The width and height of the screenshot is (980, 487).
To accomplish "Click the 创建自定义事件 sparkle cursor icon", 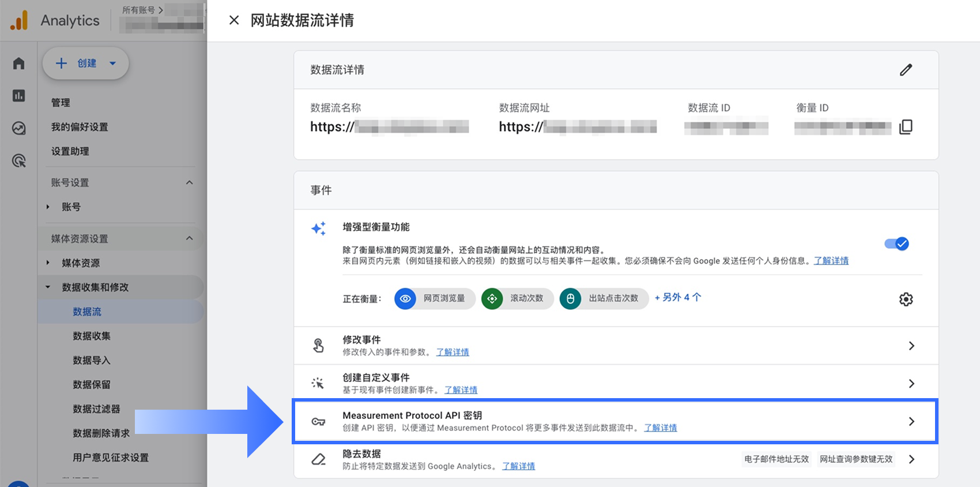I will (x=318, y=383).
